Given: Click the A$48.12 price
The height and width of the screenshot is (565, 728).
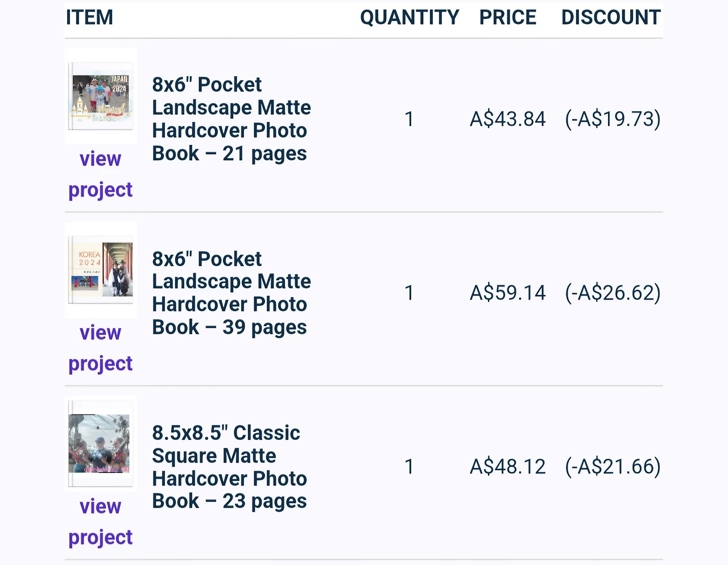Looking at the screenshot, I should pyautogui.click(x=507, y=467).
